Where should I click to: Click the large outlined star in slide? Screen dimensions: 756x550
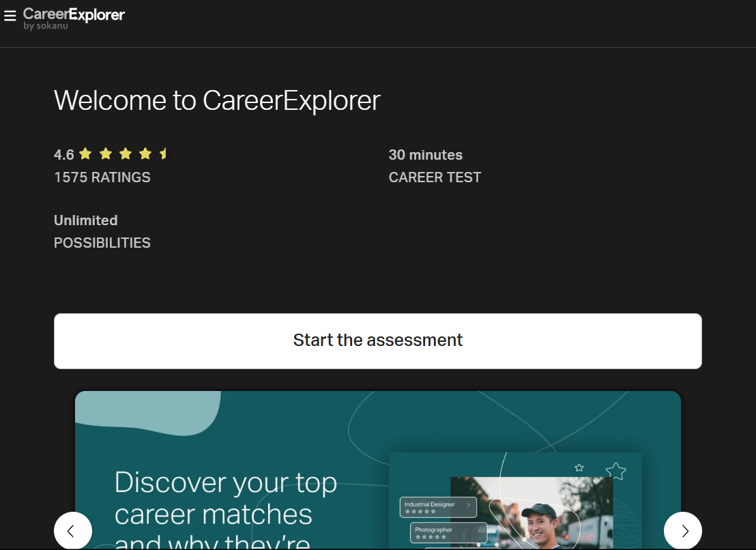[616, 470]
